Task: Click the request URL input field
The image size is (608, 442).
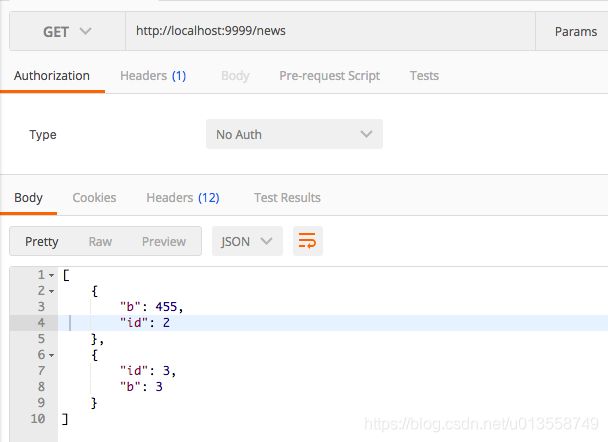Action: 330,32
